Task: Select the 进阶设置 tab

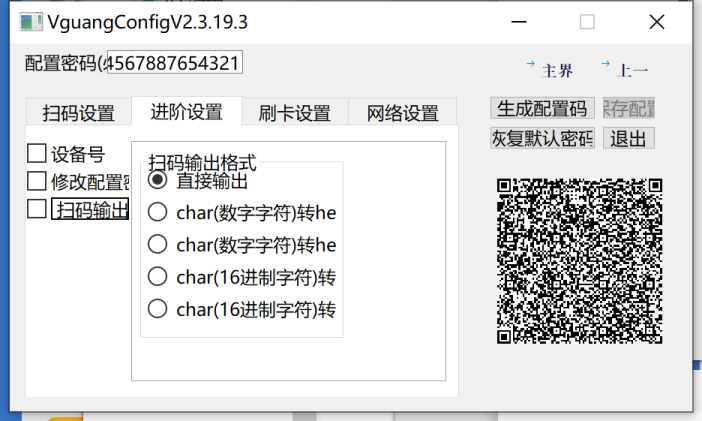Action: pos(187,111)
